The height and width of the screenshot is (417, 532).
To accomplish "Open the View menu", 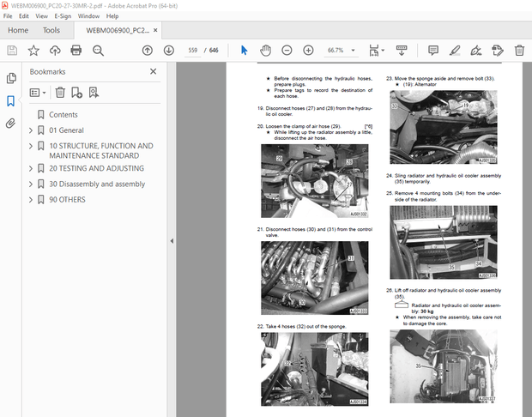I will [x=41, y=16].
